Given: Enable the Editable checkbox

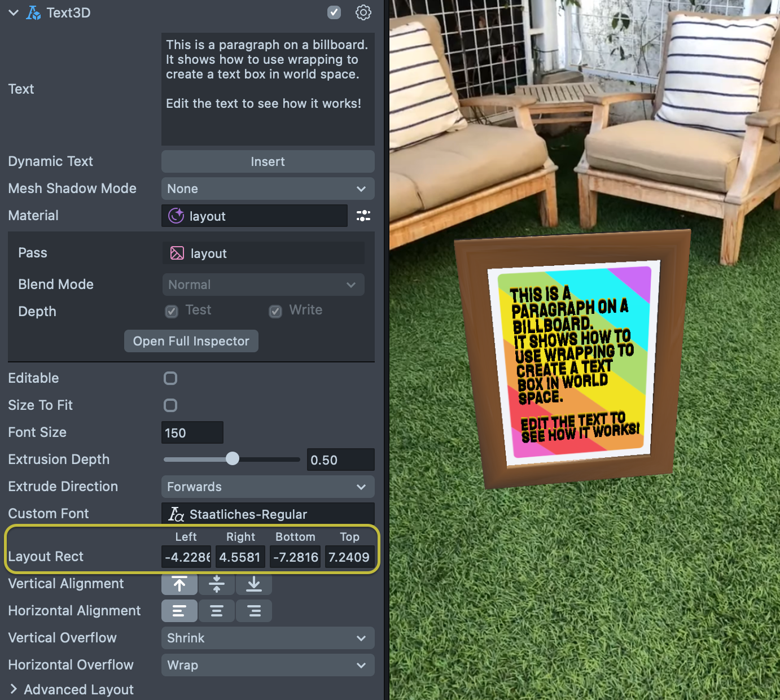Looking at the screenshot, I should click(170, 378).
